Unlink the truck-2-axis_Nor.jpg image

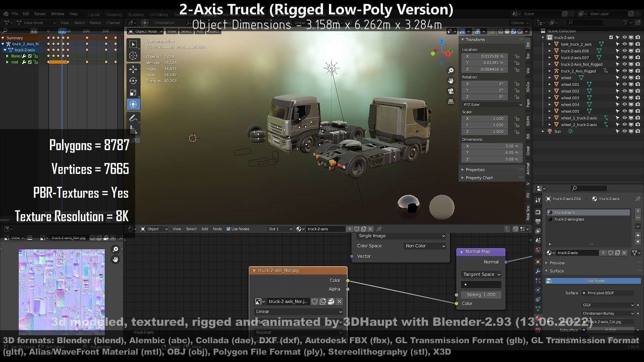click(339, 302)
